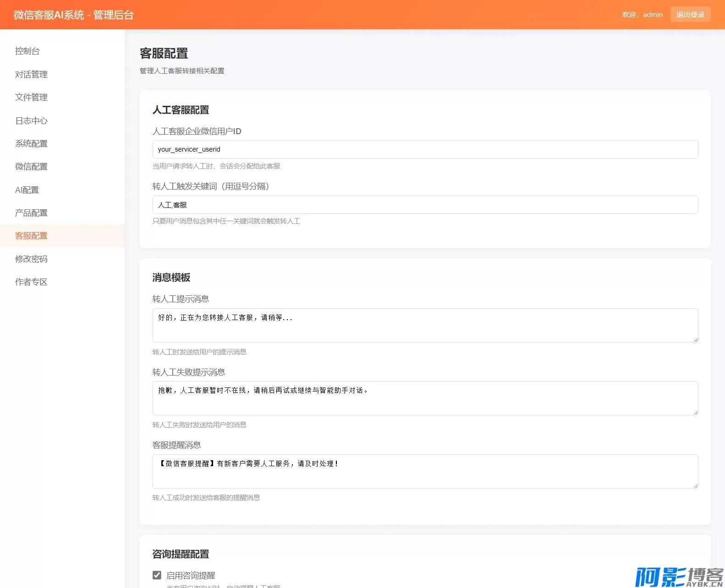
Task: Click the 阿影博客 watermark logo
Action: (x=679, y=577)
